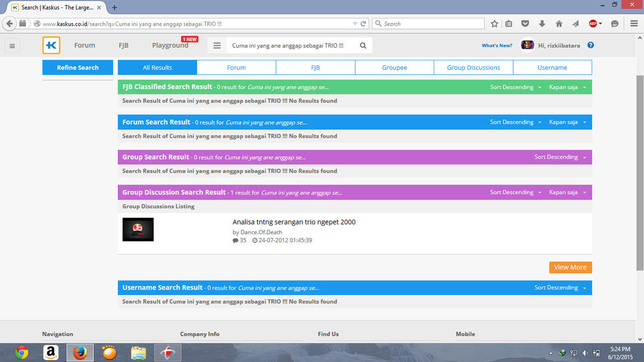Click the Hi, rizkiibatara user link
Screen dimensions: 644x362
(x=559, y=45)
